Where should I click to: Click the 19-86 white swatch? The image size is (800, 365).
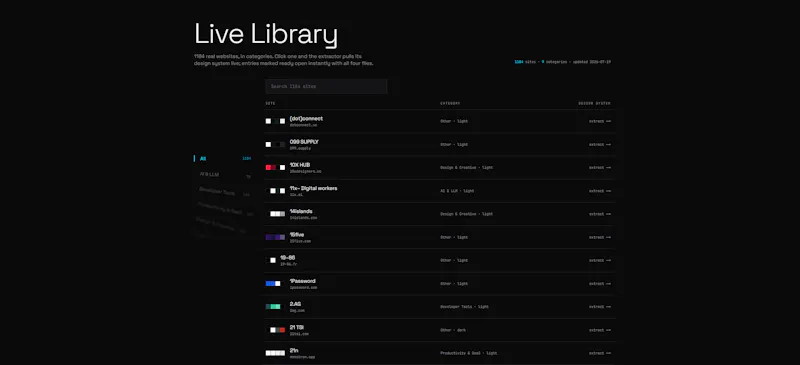pyautogui.click(x=273, y=260)
